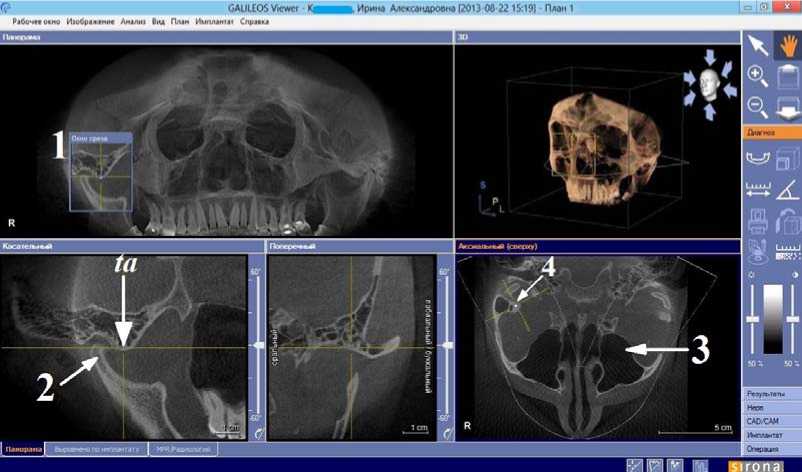
Task: Open the Изображение menu
Action: [90, 22]
